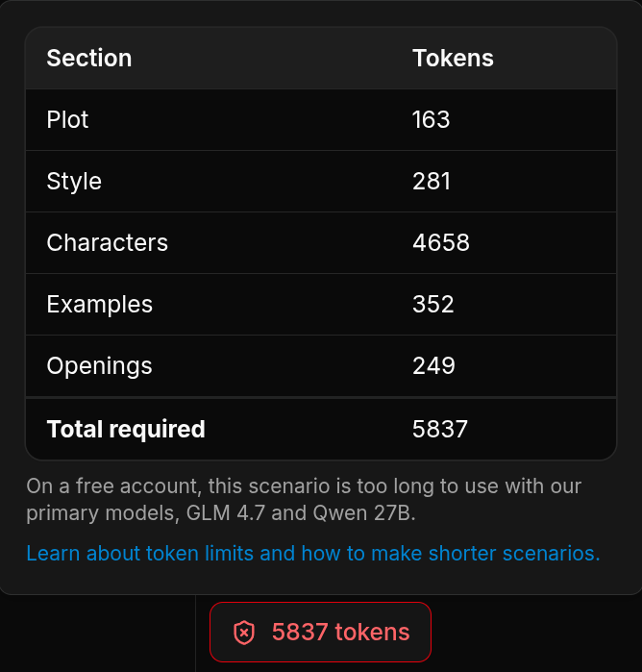This screenshot has height=672, width=642.
Task: Click the 249 Openings token count
Action: click(x=433, y=366)
